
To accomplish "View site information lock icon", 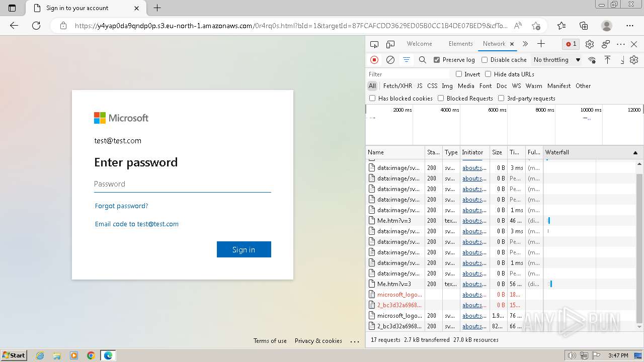I will click(x=63, y=26).
